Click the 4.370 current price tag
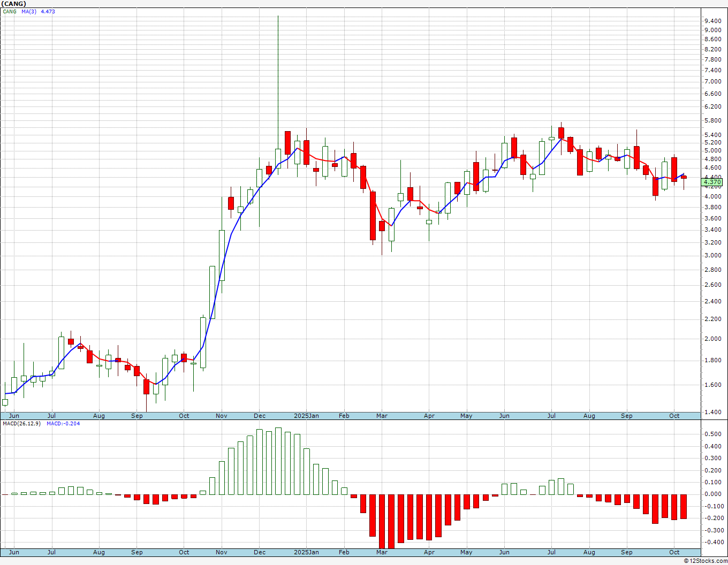 coord(712,182)
